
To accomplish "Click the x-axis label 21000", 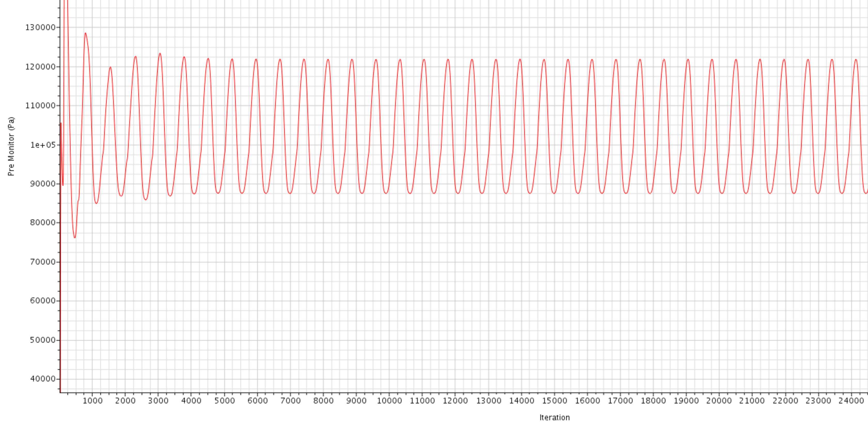I will coord(752,401).
